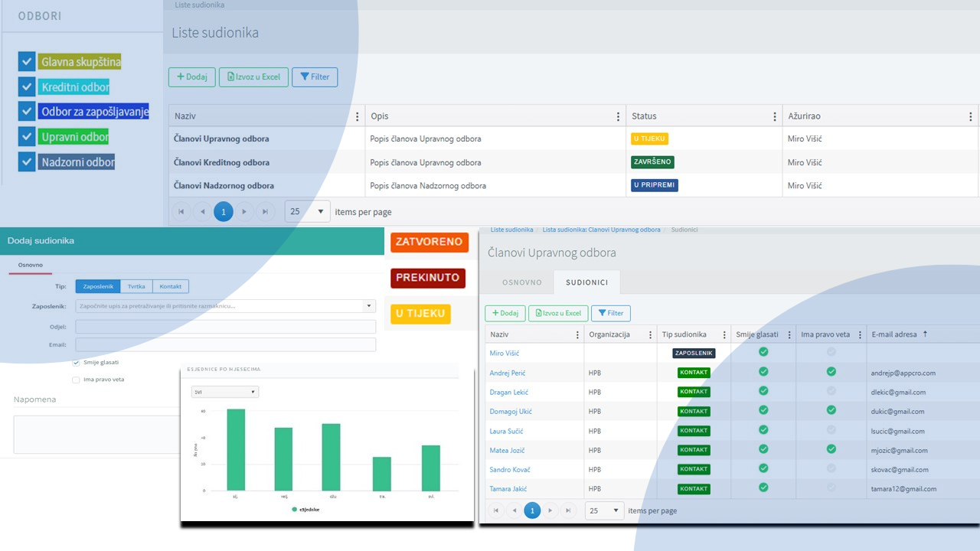The height and width of the screenshot is (551, 980).
Task: Open the Opis column menu icon
Action: pyautogui.click(x=618, y=116)
